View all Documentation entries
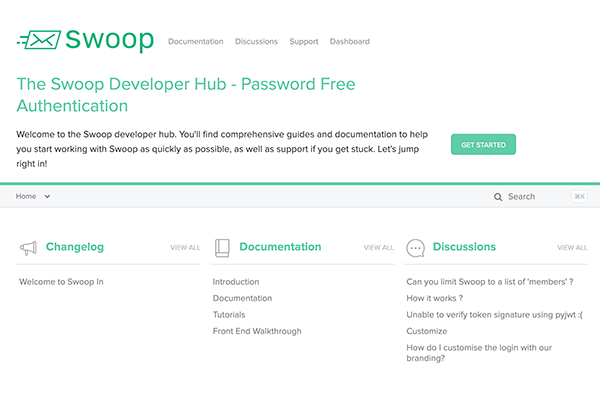The image size is (600, 401). click(x=379, y=248)
